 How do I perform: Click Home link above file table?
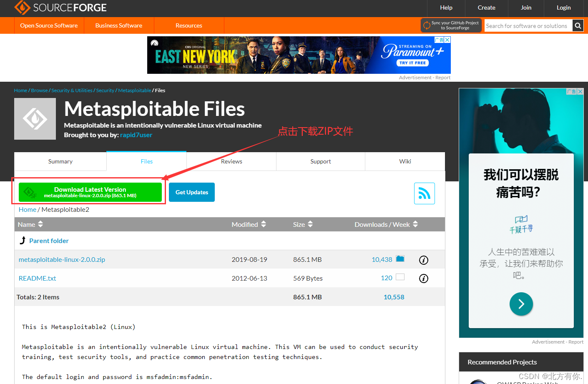pos(28,209)
